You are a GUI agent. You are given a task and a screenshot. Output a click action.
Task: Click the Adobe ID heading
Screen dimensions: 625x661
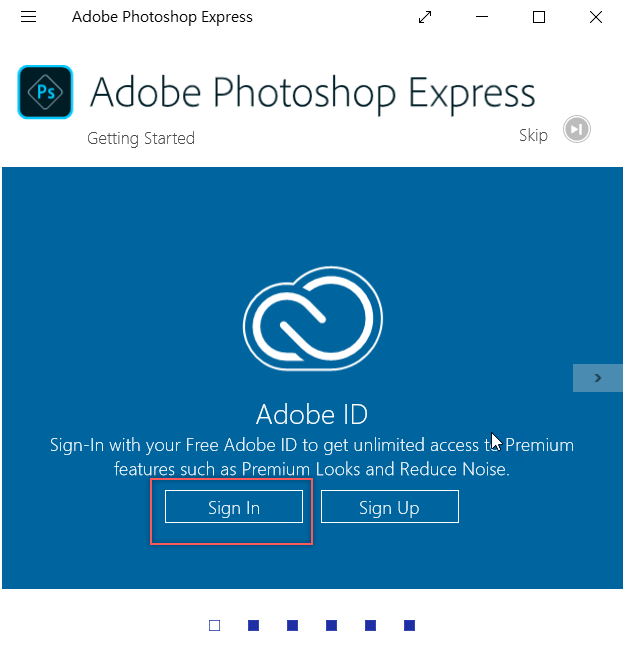point(313,414)
